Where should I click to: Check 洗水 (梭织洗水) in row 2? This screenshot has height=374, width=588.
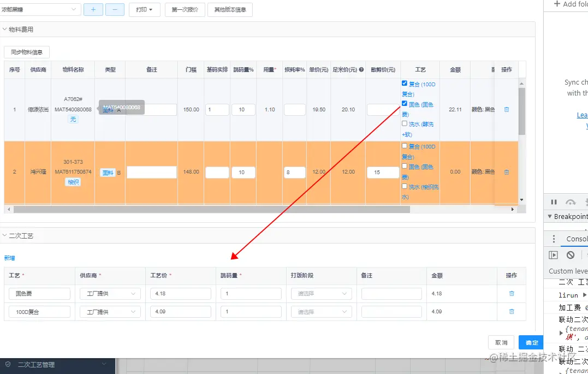(x=404, y=186)
